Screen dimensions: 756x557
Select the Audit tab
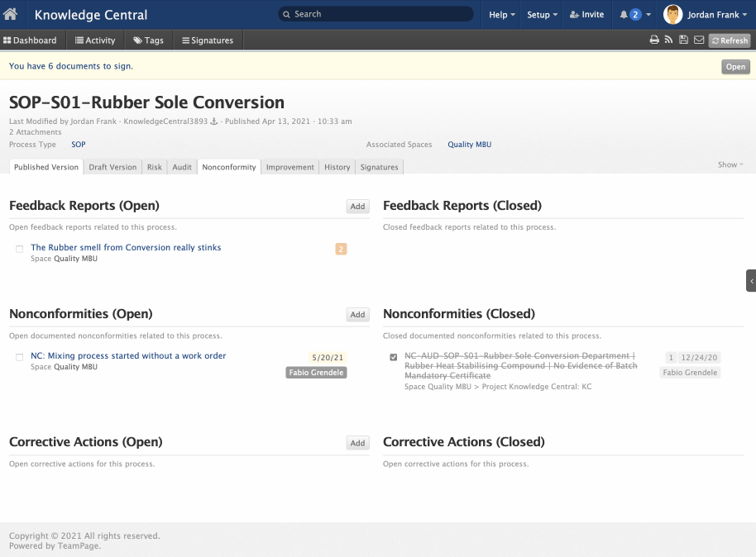coord(182,167)
